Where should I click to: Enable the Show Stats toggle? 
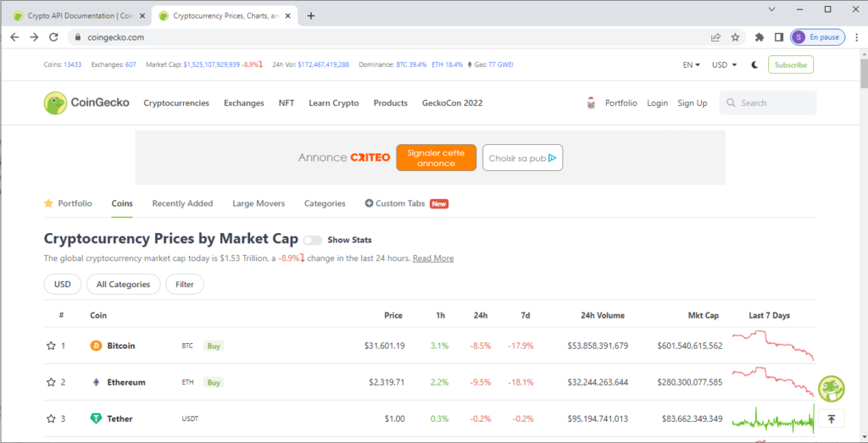pyautogui.click(x=313, y=240)
